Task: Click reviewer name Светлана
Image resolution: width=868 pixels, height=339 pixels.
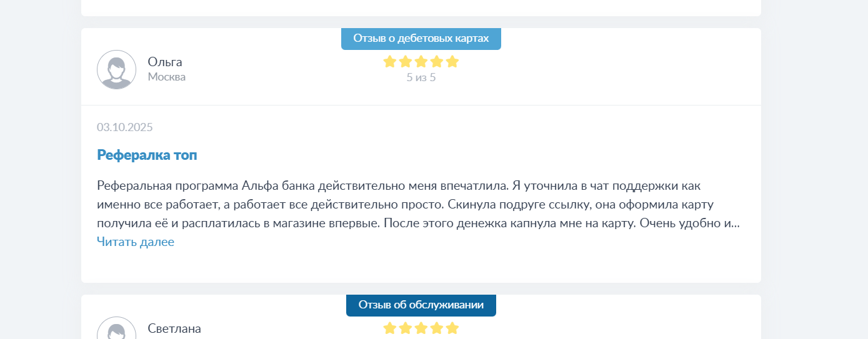Action: pyautogui.click(x=174, y=328)
